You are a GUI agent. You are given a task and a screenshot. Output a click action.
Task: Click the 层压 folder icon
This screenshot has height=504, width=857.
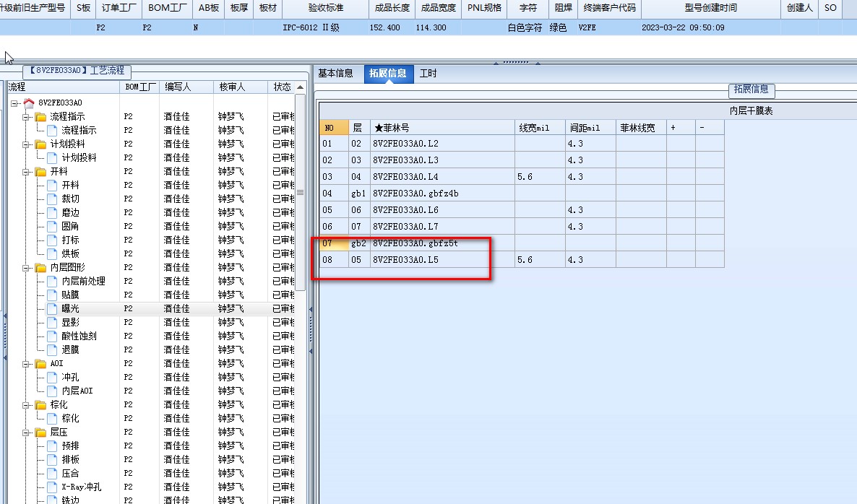point(40,433)
